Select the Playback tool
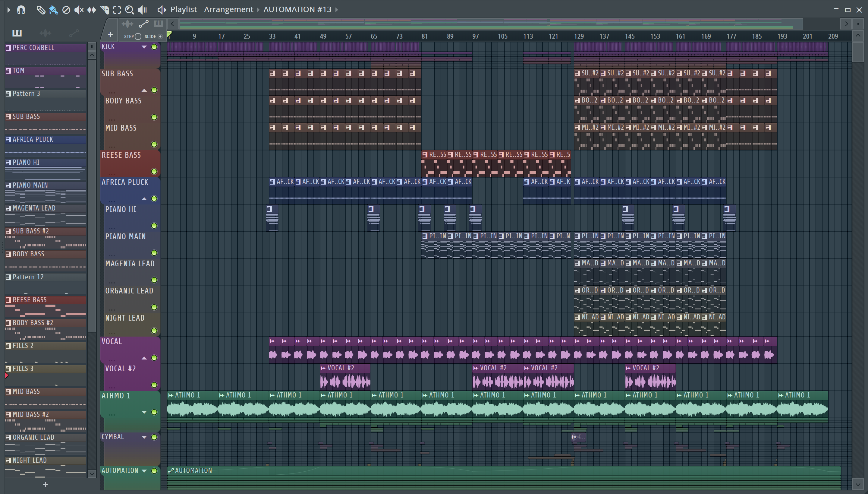Image resolution: width=868 pixels, height=494 pixels. pos(142,10)
